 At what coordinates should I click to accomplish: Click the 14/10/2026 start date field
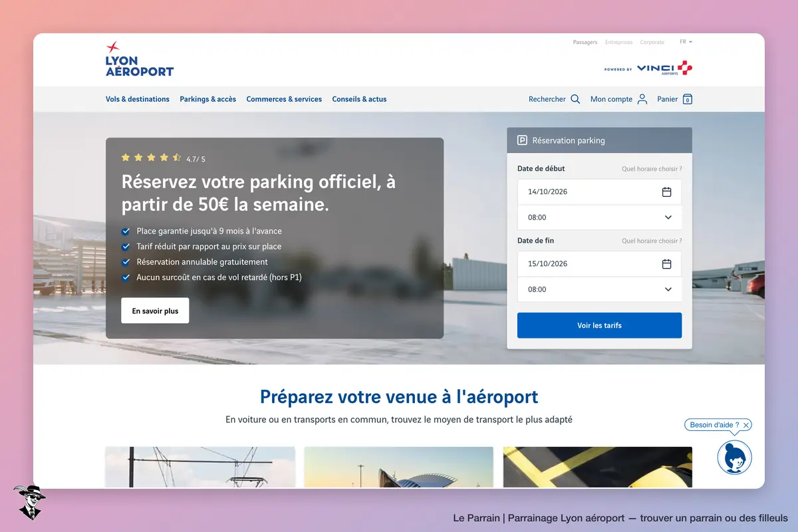(599, 192)
